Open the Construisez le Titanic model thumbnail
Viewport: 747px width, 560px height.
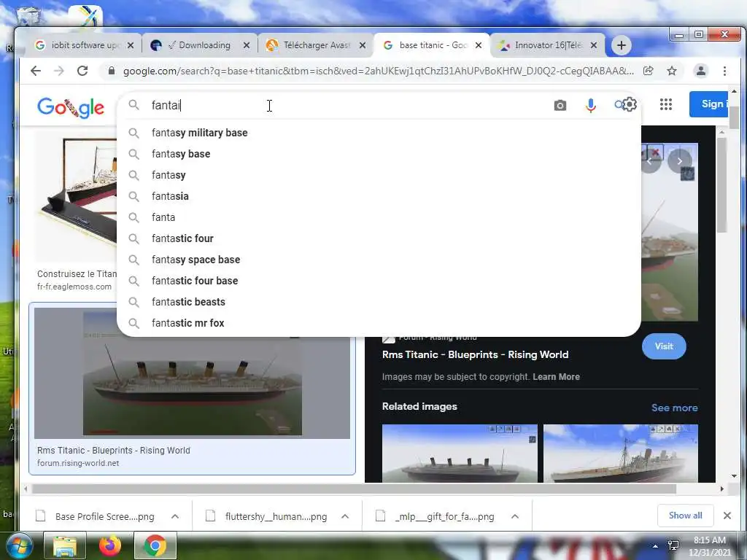click(75, 198)
